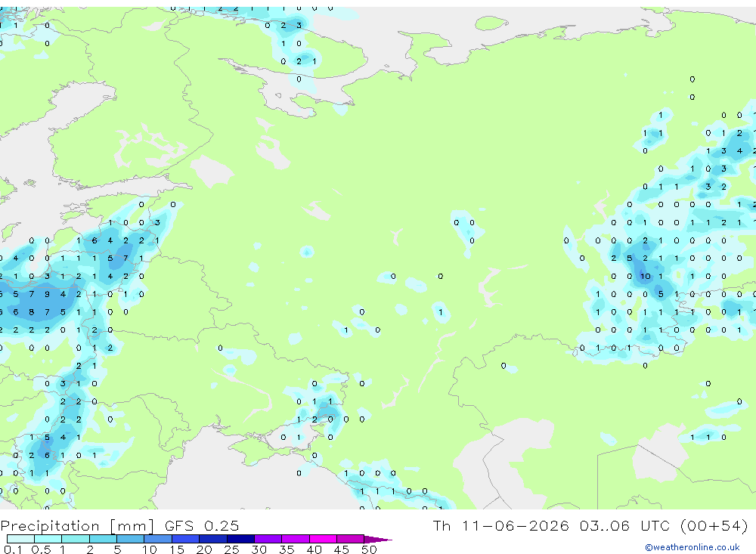Click the 'Precipitation [mm]' title text
The image size is (756, 554).
(77, 526)
